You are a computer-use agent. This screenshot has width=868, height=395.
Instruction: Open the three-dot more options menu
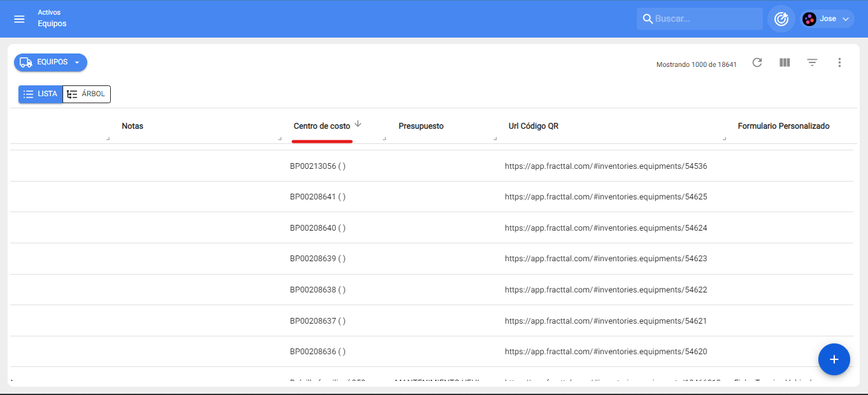click(x=839, y=62)
